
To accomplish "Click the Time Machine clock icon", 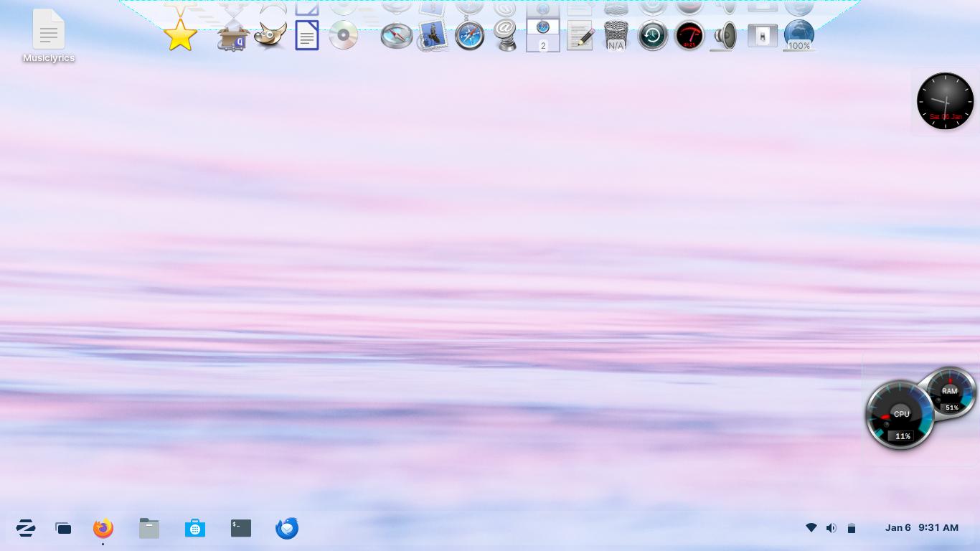I will click(x=652, y=35).
